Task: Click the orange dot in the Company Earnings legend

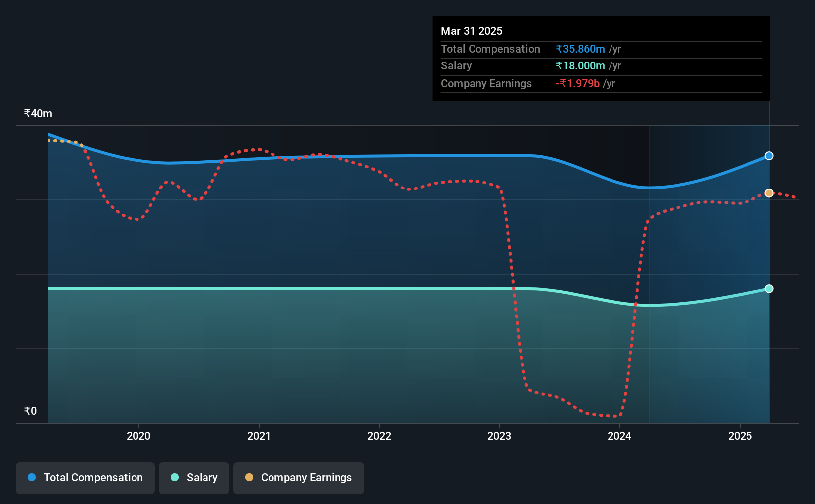Action: pyautogui.click(x=249, y=477)
